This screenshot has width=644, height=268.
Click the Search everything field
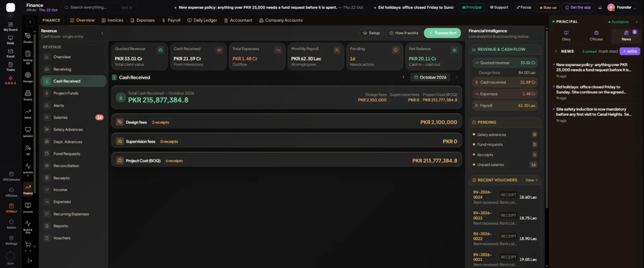pyautogui.click(x=99, y=7)
